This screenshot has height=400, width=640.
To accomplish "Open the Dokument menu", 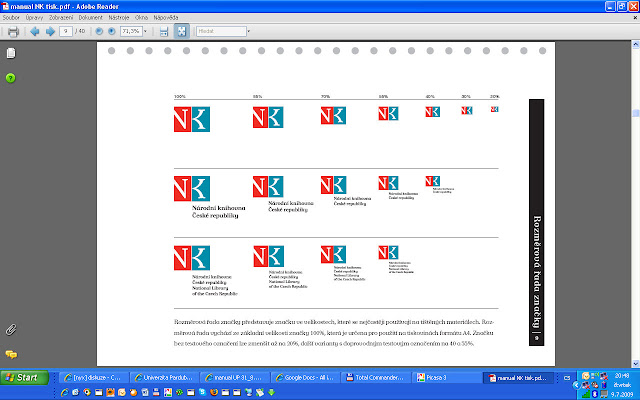I will click(91, 18).
